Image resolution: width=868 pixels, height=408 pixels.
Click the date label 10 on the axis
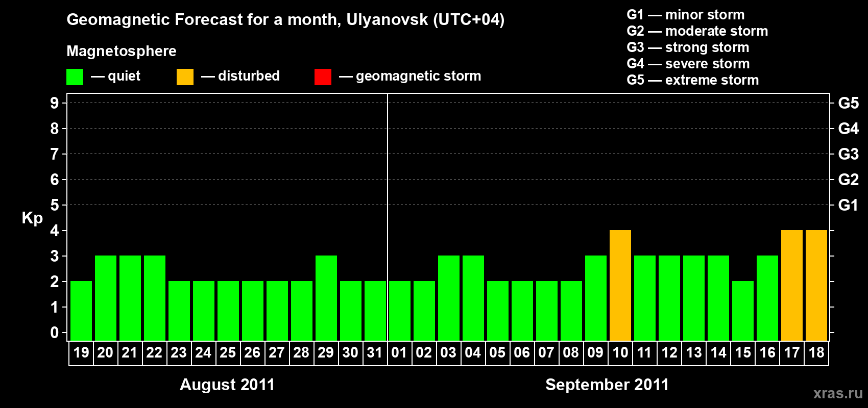pyautogui.click(x=620, y=352)
